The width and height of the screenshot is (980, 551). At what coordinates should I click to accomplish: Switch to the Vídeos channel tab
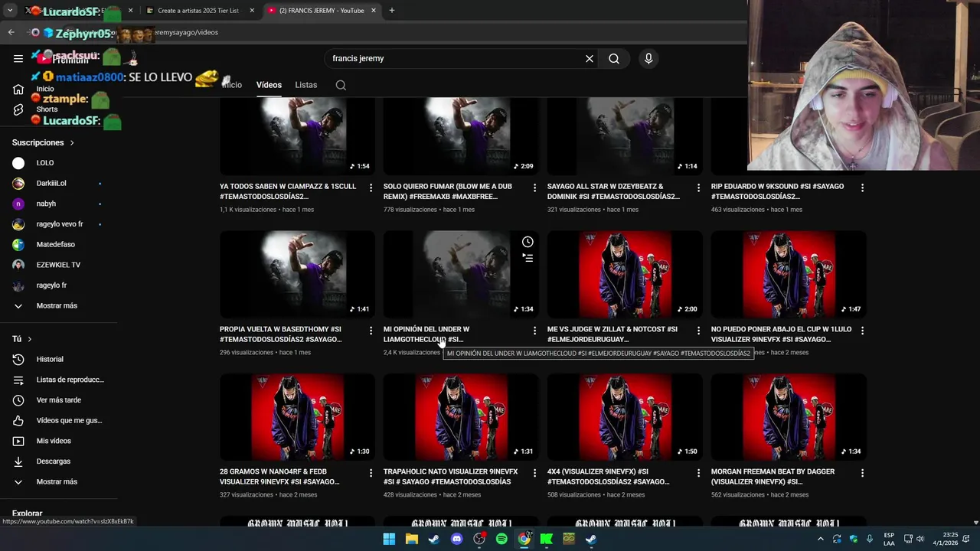[x=269, y=85]
